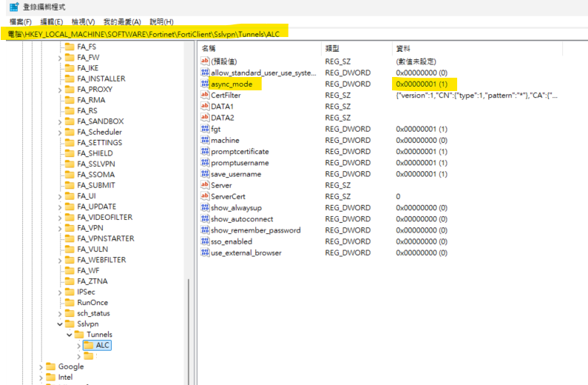Select the FA_FS folder icon
The width and height of the screenshot is (588, 385).
coord(70,47)
